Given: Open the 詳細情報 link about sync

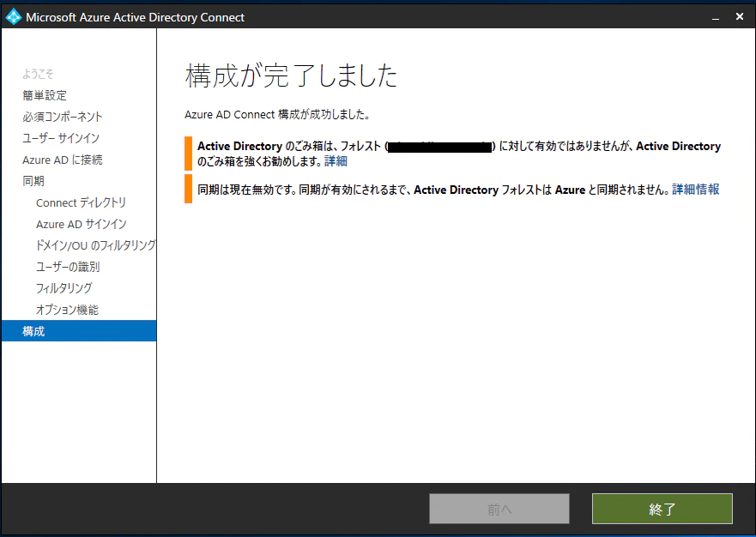Looking at the screenshot, I should pos(695,190).
